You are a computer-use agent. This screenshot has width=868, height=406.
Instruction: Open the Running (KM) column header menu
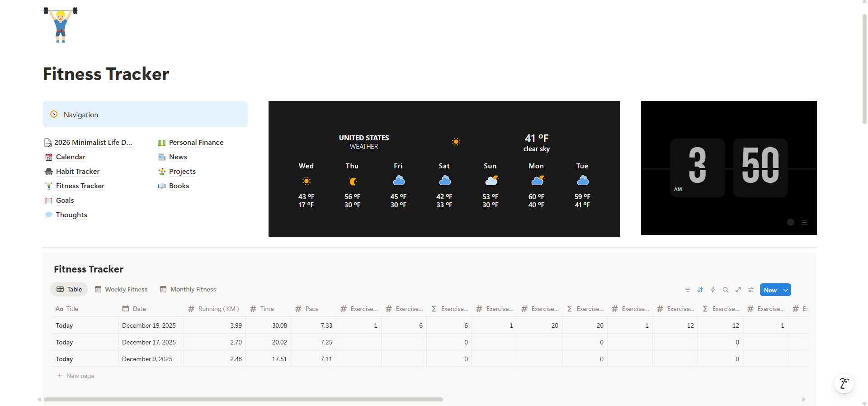pos(215,309)
